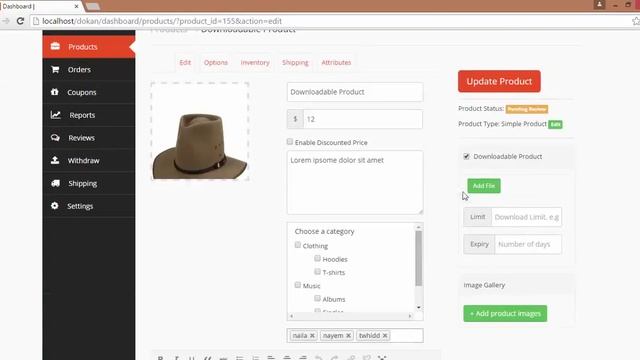
Task: Click the Add File button
Action: (x=484, y=186)
